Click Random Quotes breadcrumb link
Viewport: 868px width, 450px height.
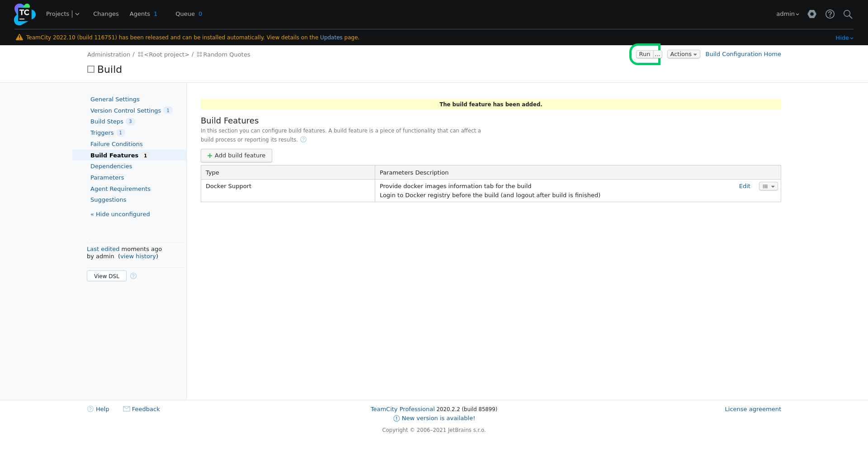[x=226, y=55]
